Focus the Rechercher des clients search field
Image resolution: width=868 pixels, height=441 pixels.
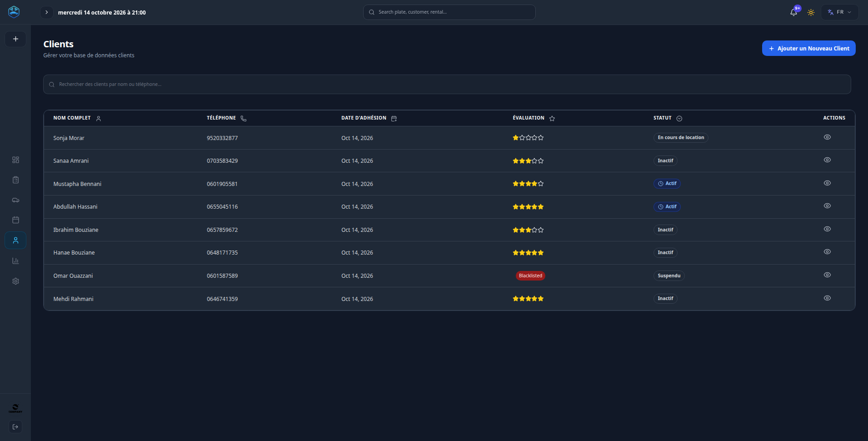pyautogui.click(x=447, y=84)
